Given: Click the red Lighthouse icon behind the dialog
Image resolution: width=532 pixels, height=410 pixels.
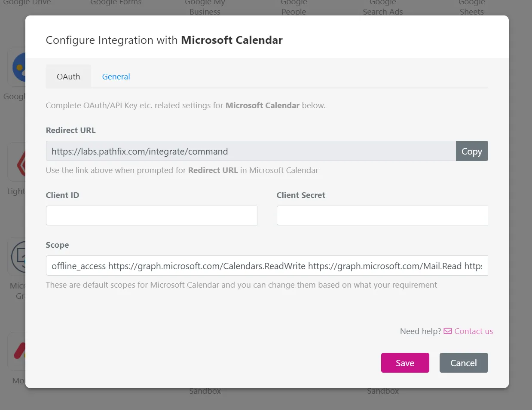Looking at the screenshot, I should [x=21, y=163].
